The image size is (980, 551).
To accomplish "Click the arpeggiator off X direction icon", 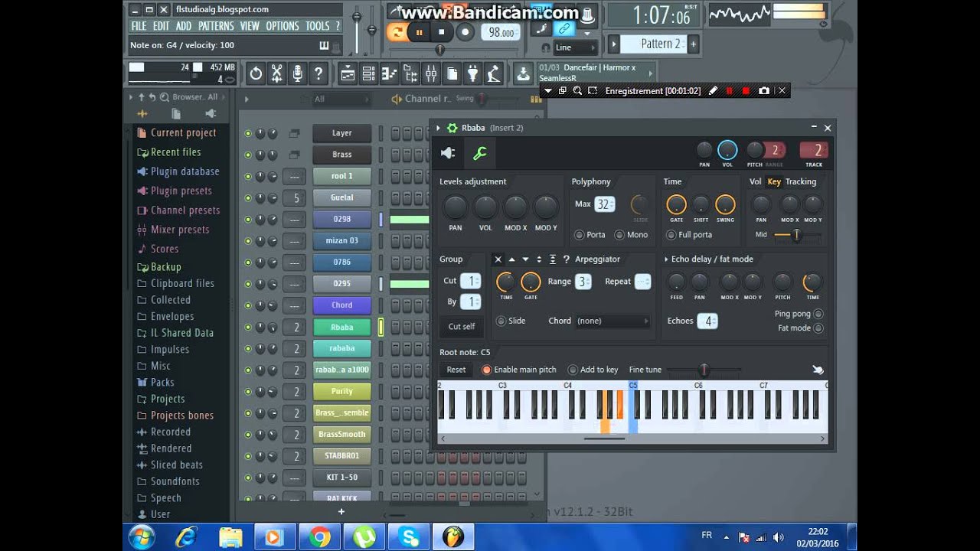I will coord(498,259).
